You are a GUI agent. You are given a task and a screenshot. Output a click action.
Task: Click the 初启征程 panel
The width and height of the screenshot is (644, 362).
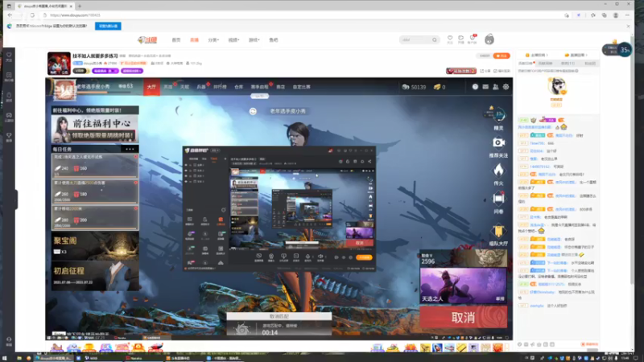pyautogui.click(x=95, y=276)
